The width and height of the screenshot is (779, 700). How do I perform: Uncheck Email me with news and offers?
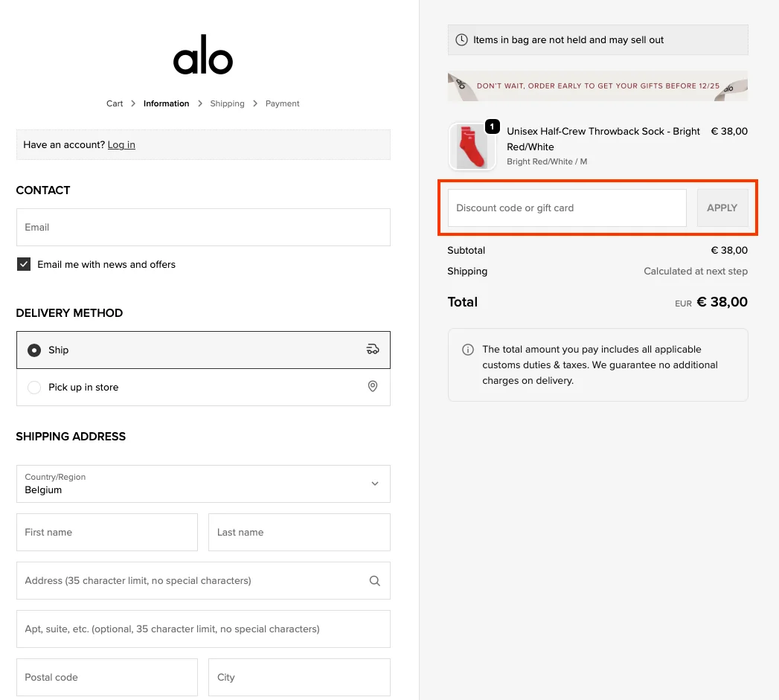coord(24,264)
